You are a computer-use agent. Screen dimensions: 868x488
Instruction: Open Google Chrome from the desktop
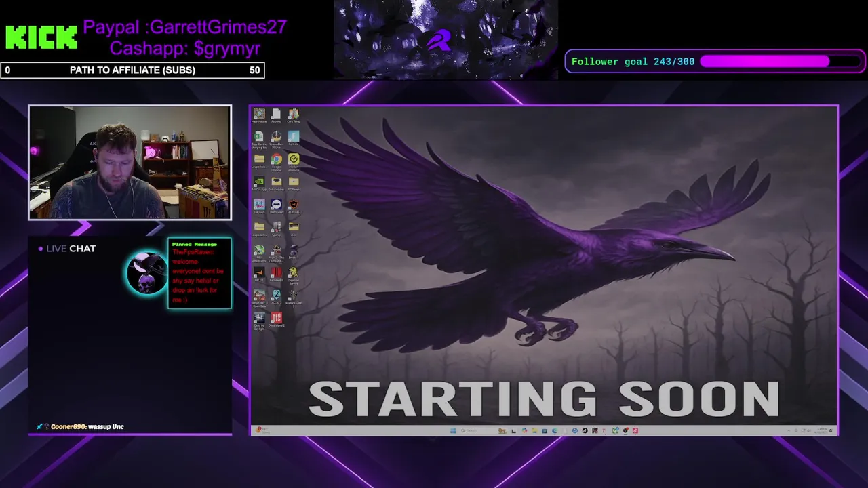click(276, 161)
